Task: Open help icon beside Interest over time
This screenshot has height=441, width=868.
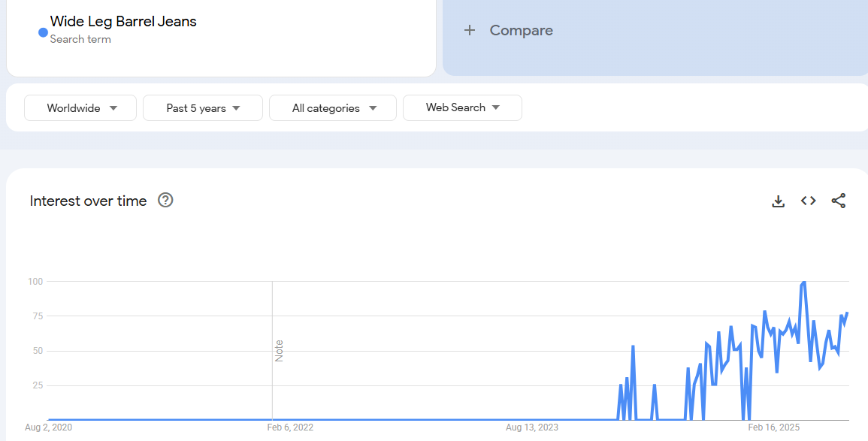Action: (165, 201)
